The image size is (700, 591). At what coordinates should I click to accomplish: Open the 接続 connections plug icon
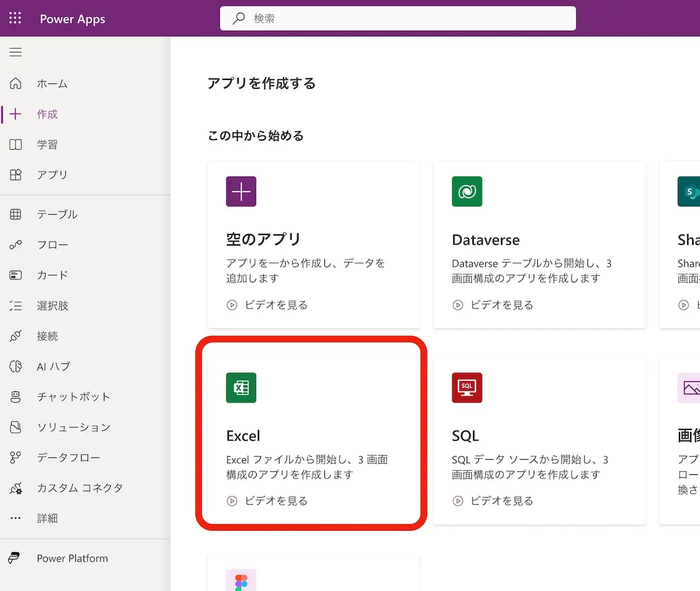coord(16,336)
